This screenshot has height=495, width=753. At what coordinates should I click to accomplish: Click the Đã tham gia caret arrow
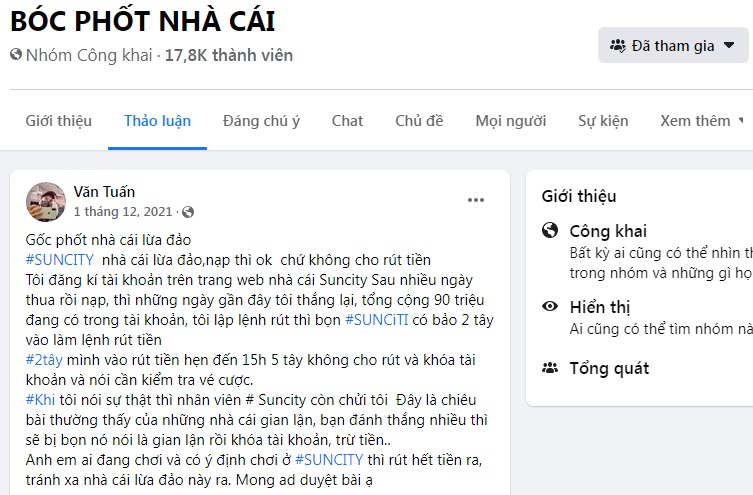coord(729,45)
